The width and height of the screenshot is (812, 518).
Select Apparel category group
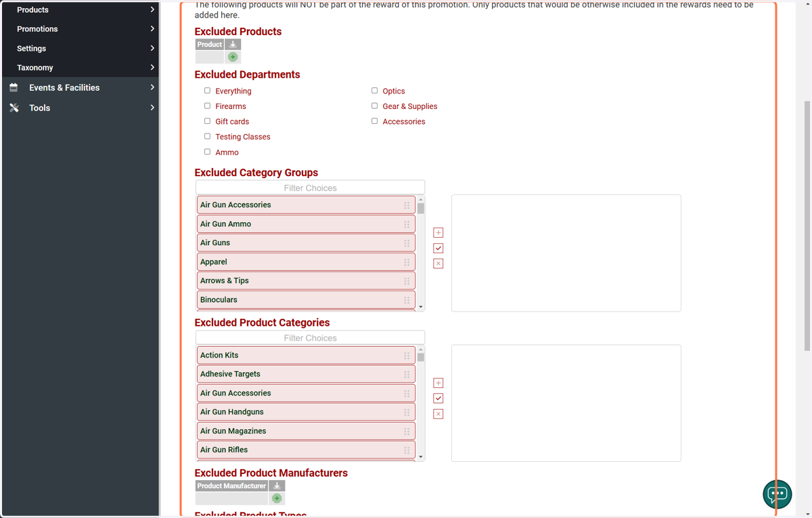tap(306, 261)
